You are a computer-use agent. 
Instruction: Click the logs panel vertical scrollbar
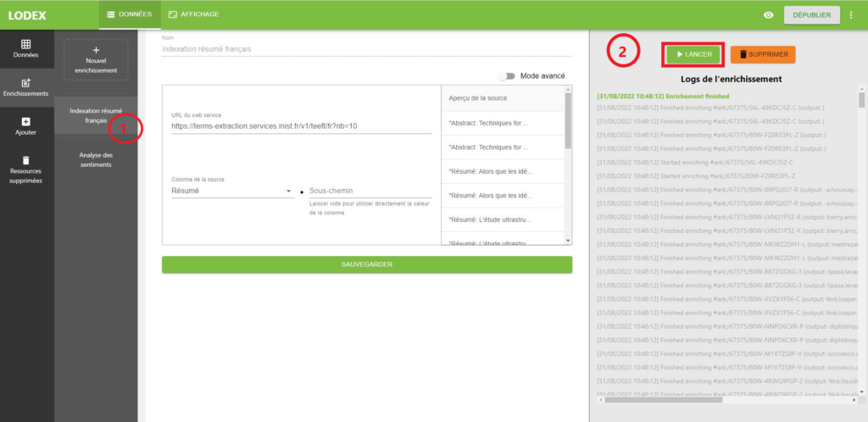point(861,99)
